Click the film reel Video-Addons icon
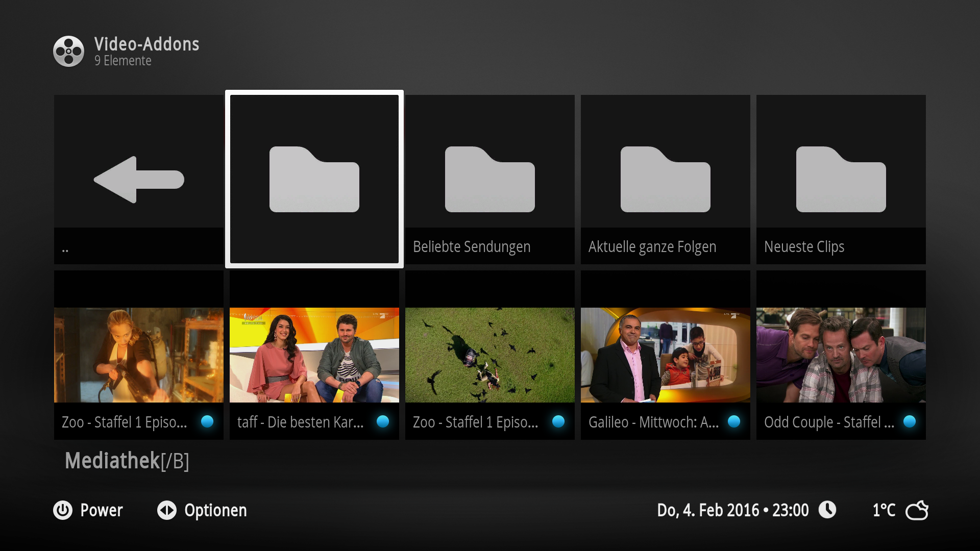The image size is (980, 551). click(68, 51)
